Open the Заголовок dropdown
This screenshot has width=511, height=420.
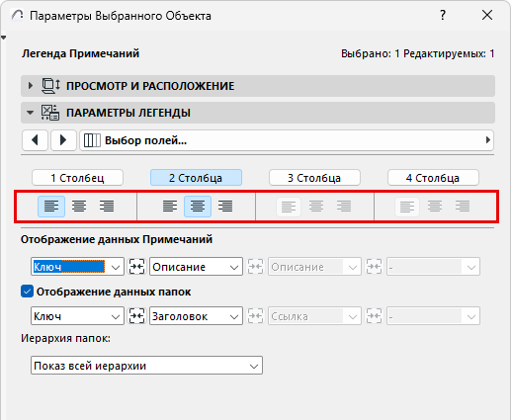click(x=196, y=316)
